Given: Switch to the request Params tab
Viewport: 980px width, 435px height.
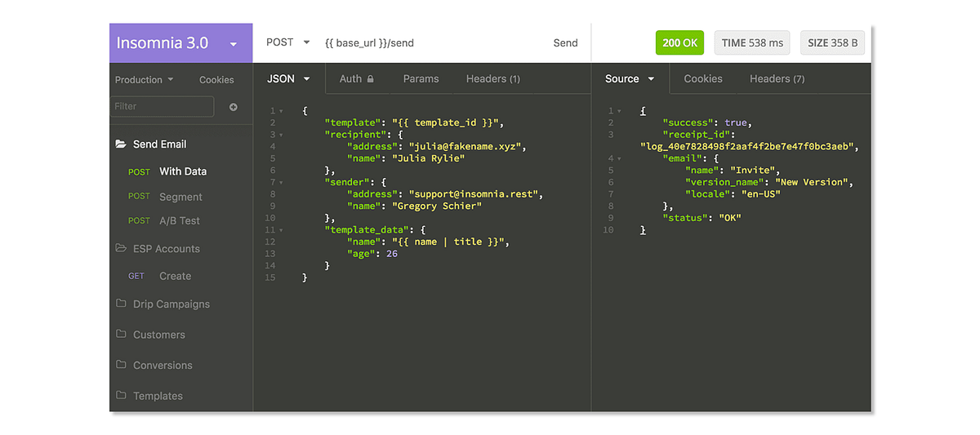Looking at the screenshot, I should click(421, 79).
